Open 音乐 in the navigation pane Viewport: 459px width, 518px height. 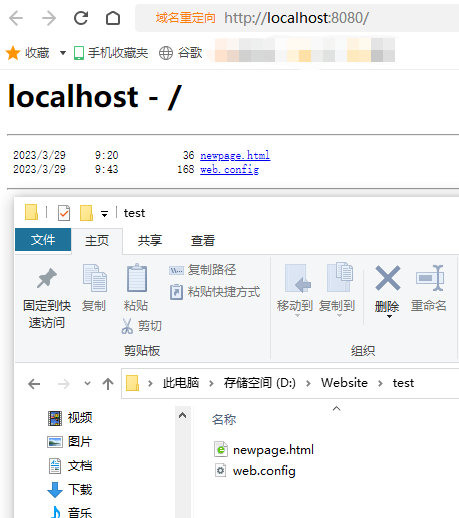point(70,512)
